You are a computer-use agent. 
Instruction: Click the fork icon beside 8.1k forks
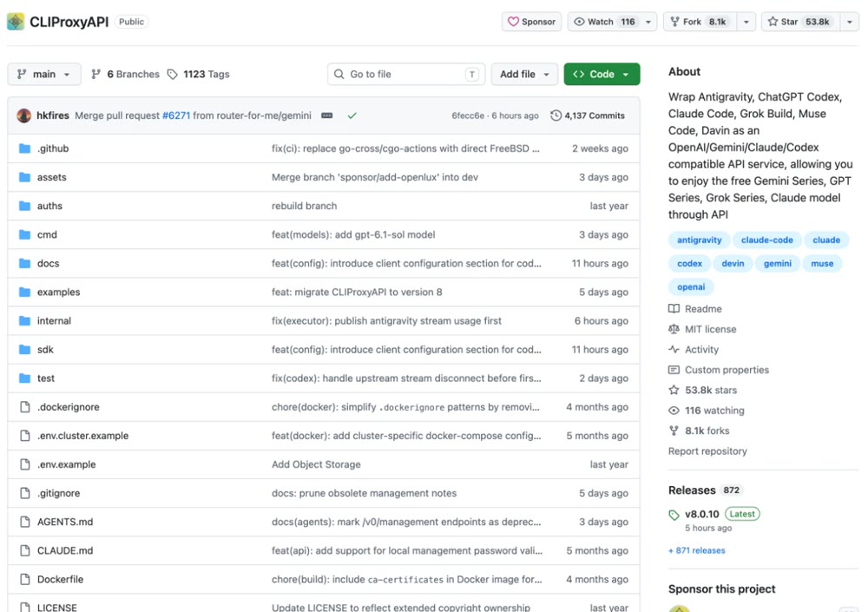tap(674, 431)
